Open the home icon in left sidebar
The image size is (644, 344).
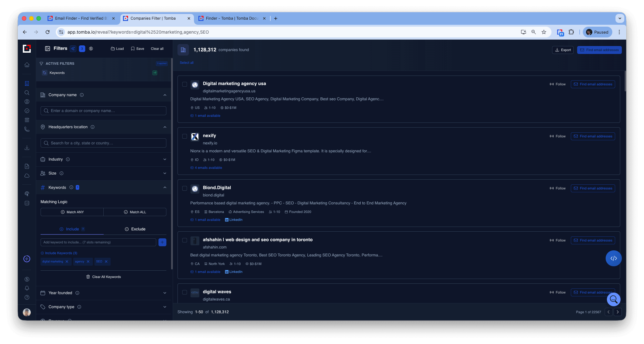[27, 65]
